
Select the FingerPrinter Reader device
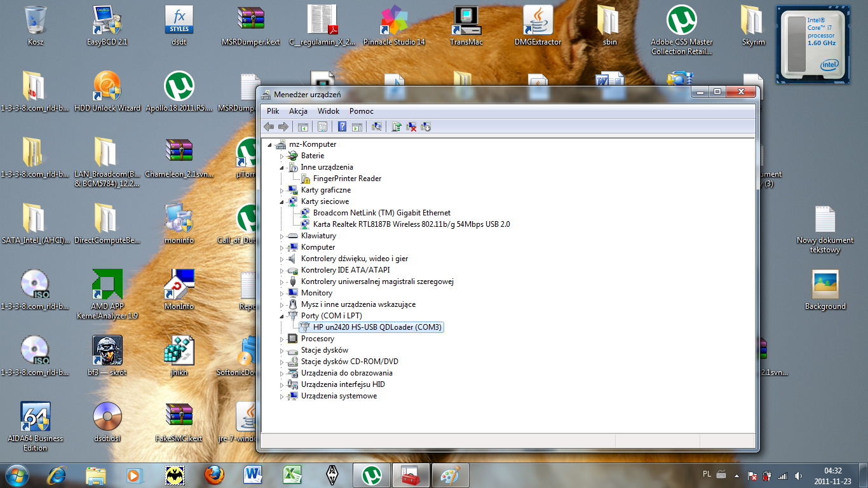(x=347, y=179)
